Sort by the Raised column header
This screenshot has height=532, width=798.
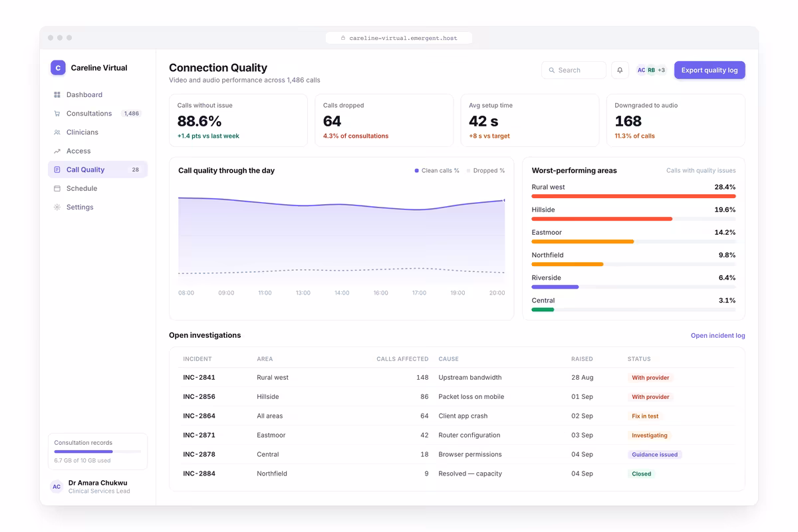(582, 359)
